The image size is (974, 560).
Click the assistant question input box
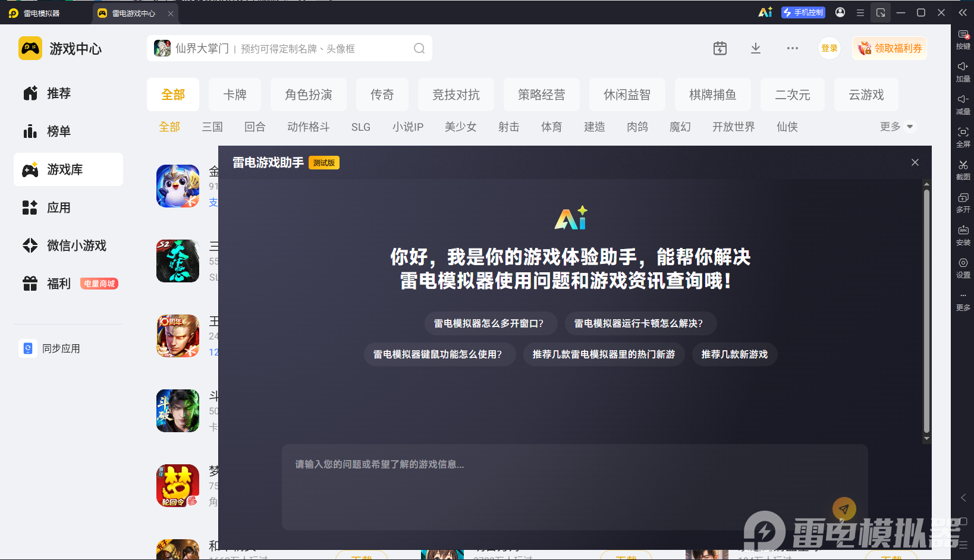click(x=575, y=487)
